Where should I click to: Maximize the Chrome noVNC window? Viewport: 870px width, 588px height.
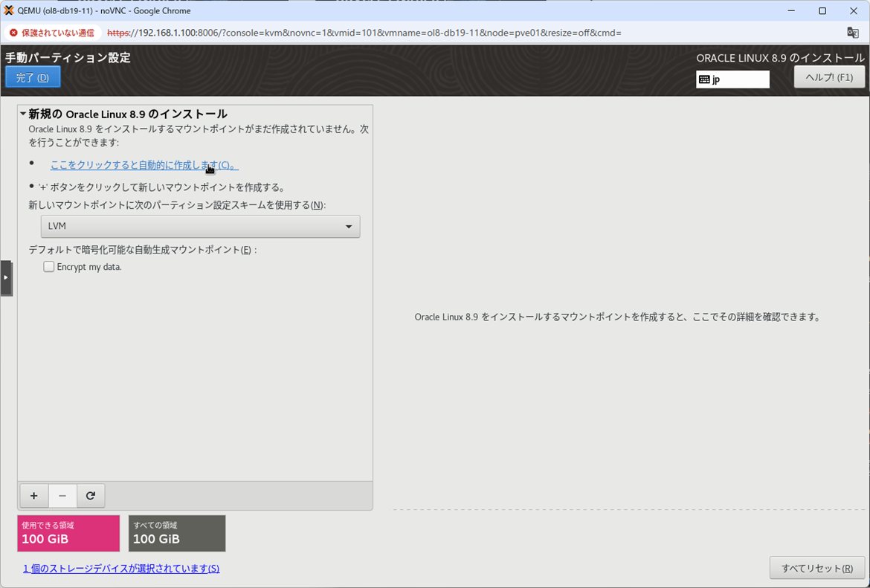pos(822,10)
